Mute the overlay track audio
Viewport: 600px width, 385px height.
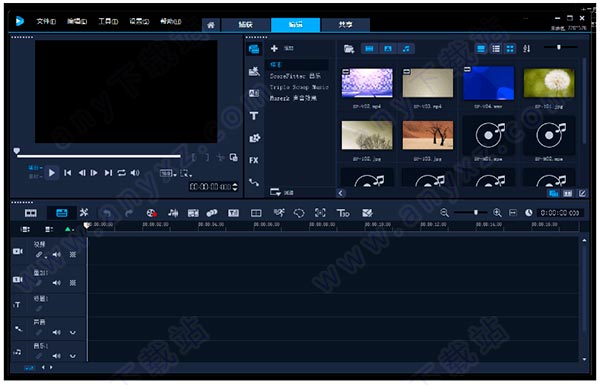point(57,283)
